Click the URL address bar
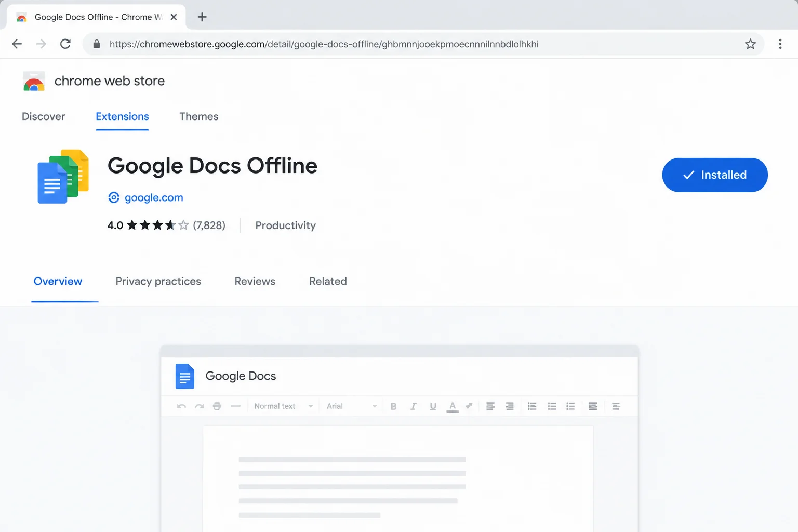 (423, 44)
